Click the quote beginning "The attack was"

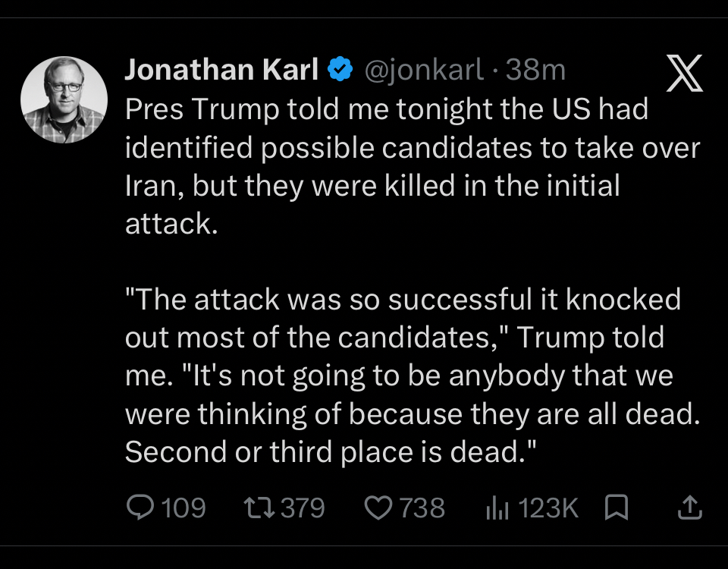(402, 299)
